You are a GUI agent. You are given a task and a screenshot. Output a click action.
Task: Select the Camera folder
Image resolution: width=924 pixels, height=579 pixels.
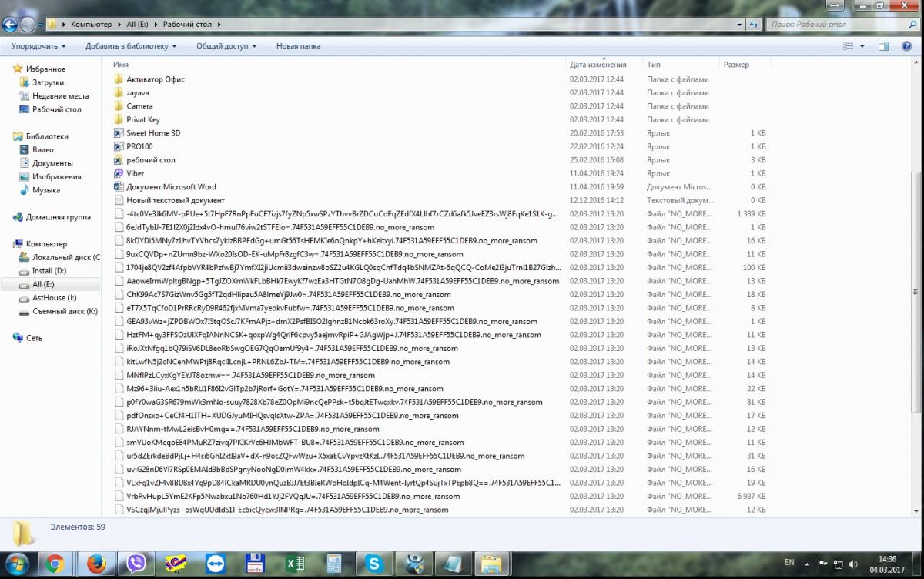[x=139, y=106]
